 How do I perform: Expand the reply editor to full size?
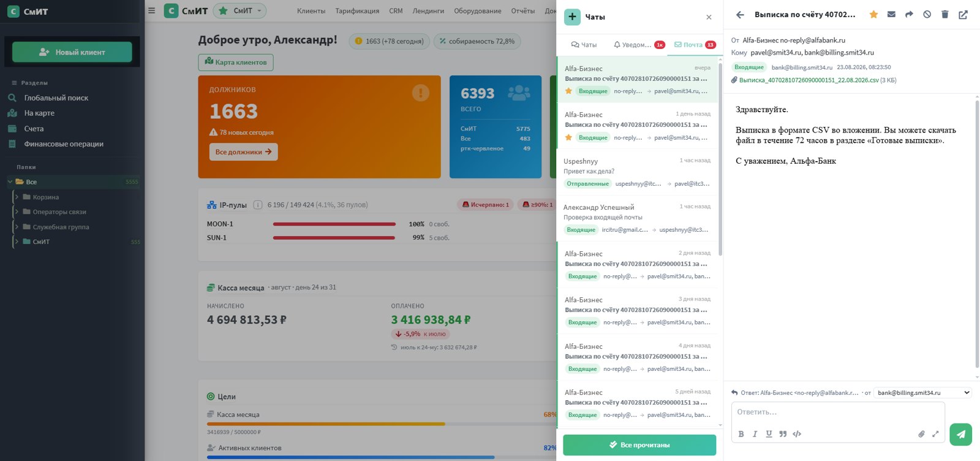(x=935, y=434)
